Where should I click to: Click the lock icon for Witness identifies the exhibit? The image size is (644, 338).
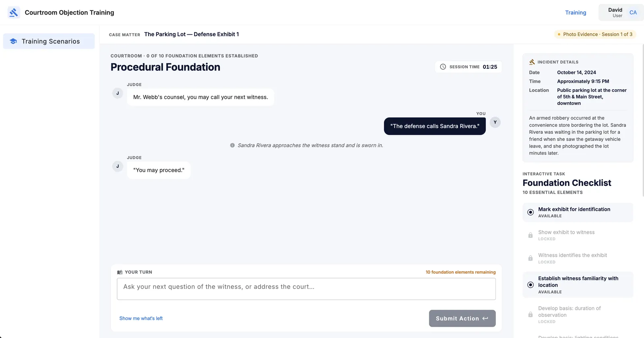[530, 258]
